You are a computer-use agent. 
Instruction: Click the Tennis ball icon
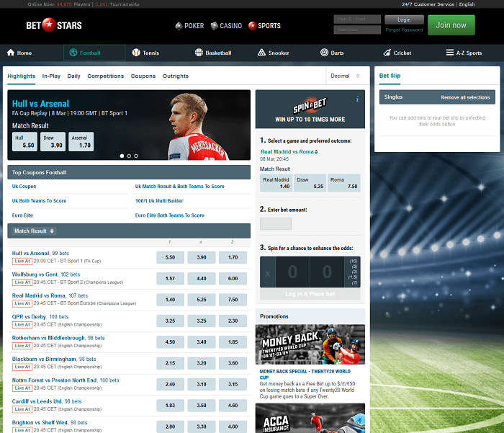coord(136,53)
